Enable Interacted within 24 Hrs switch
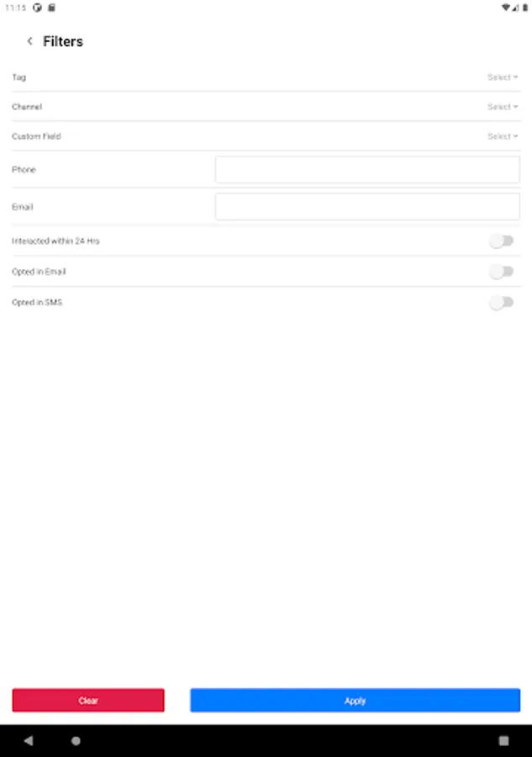The height and width of the screenshot is (757, 532). [501, 241]
